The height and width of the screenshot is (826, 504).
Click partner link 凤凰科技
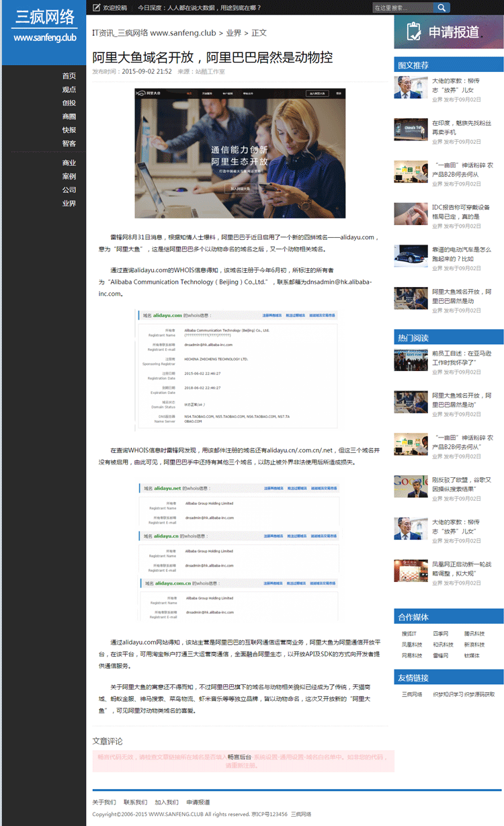413,644
